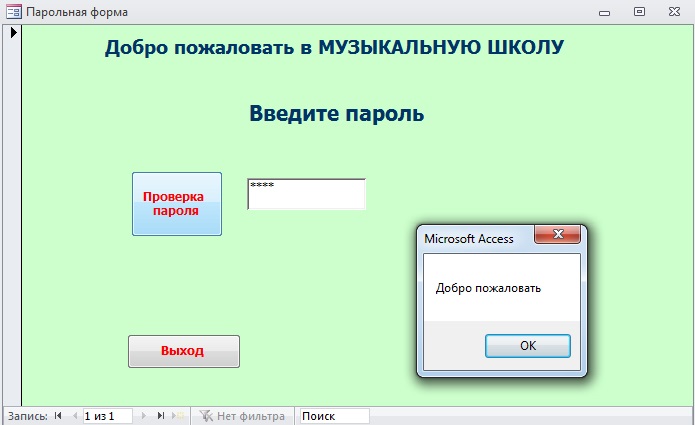Close the Парольная форма window
The image size is (695, 425).
[674, 12]
